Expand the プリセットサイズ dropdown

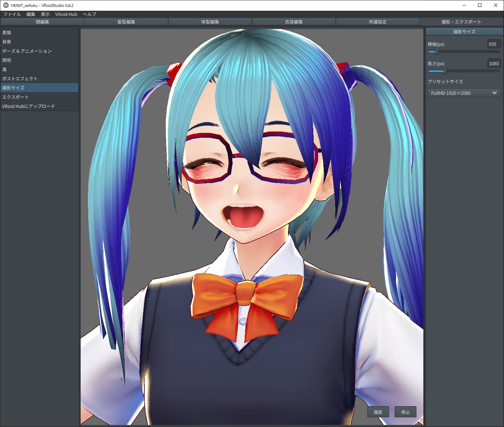click(464, 93)
